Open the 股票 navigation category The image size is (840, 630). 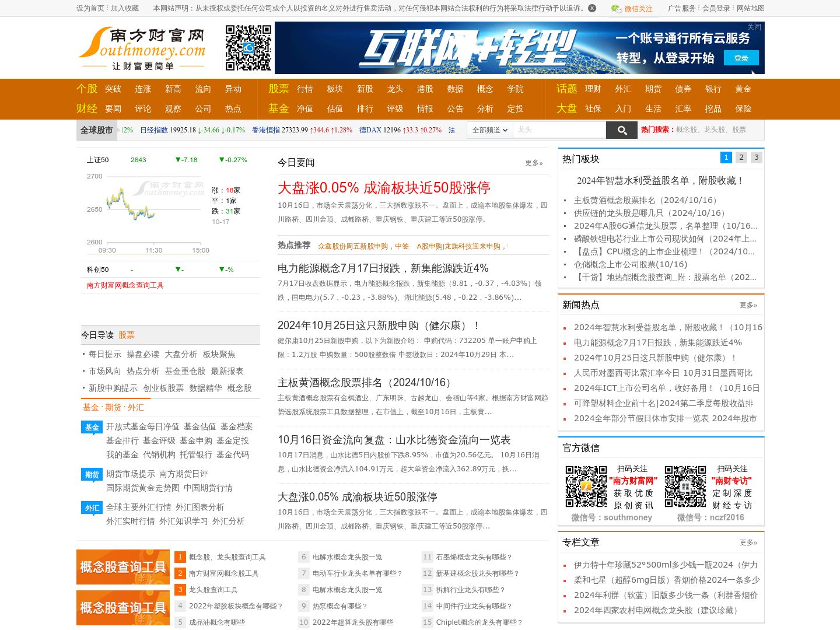coord(279,89)
